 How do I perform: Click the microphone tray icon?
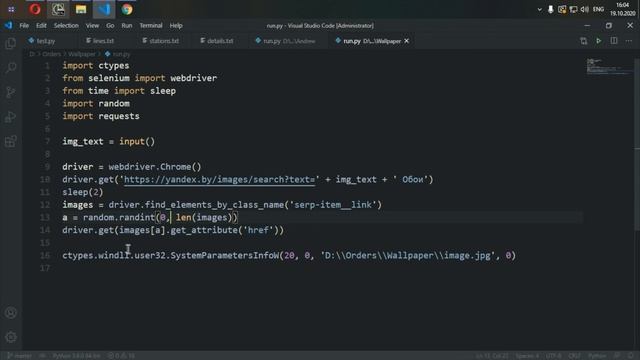click(551, 9)
